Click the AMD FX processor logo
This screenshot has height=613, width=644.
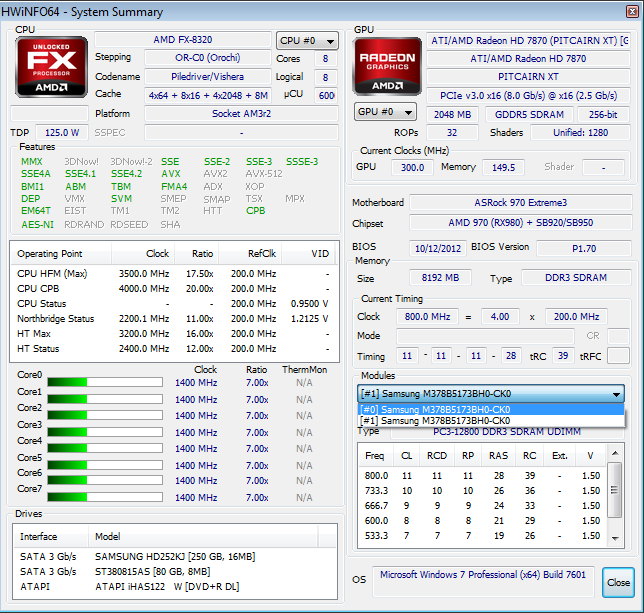click(51, 67)
